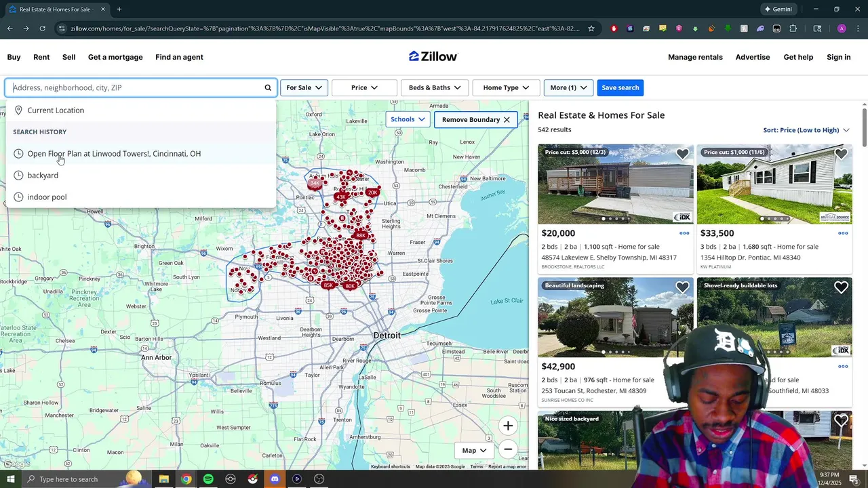The height and width of the screenshot is (488, 868).
Task: Open more options for the $20,000 listing
Action: pyautogui.click(x=684, y=233)
